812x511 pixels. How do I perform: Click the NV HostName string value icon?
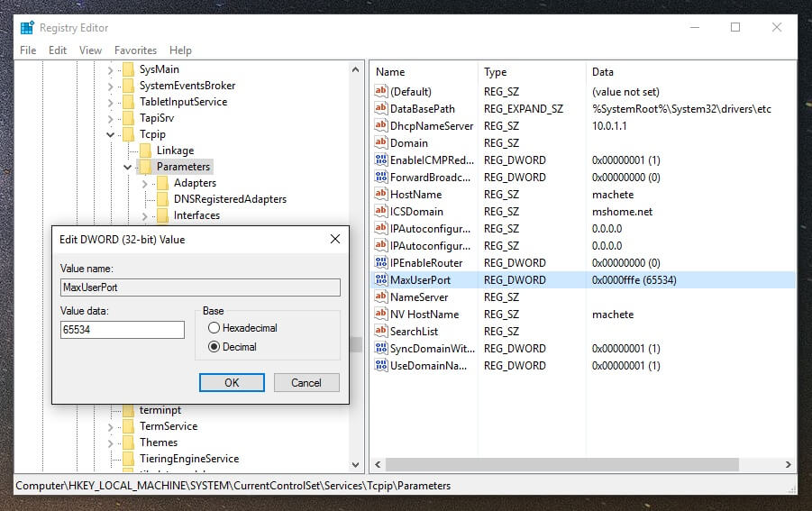pyautogui.click(x=381, y=314)
